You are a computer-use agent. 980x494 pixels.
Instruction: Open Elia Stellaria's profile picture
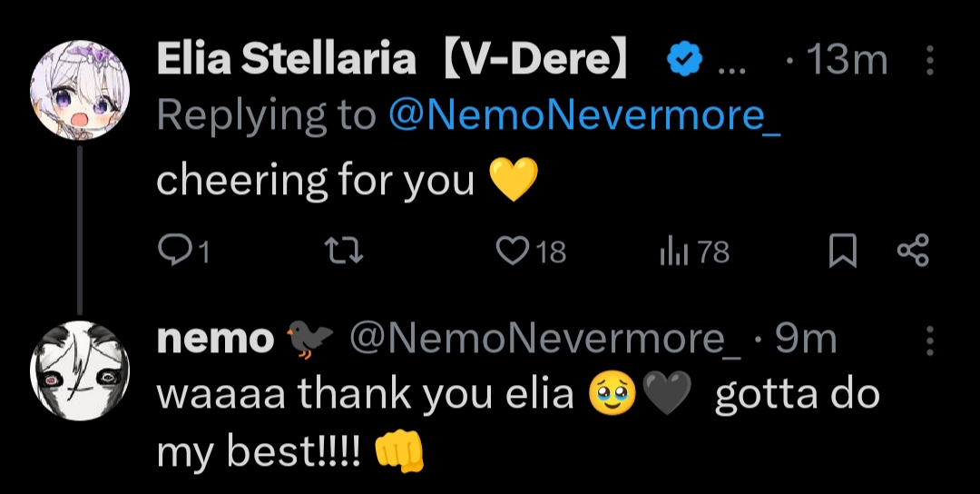tap(80, 90)
